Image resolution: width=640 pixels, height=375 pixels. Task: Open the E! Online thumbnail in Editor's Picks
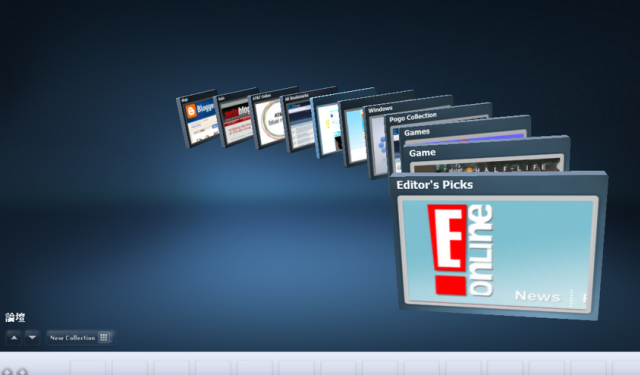(x=498, y=255)
